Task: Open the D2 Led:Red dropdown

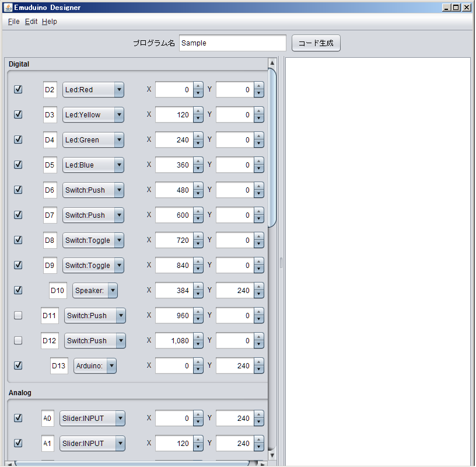Action: click(93, 90)
